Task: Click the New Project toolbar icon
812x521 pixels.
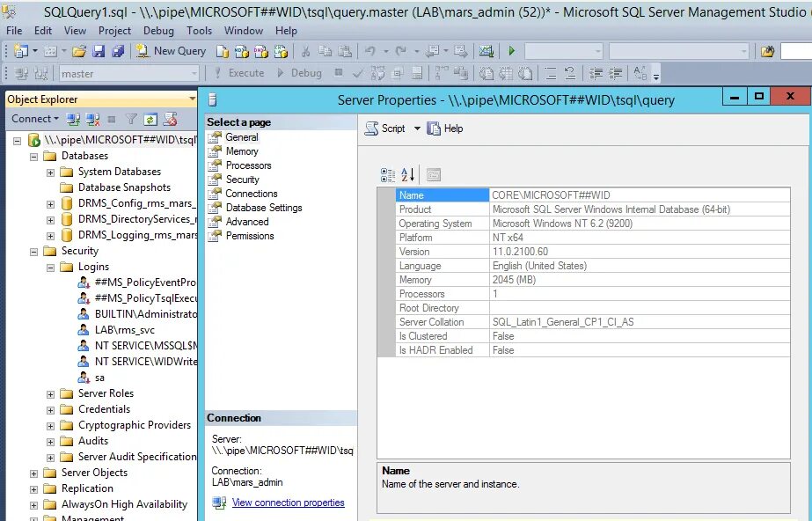Action: [21, 51]
